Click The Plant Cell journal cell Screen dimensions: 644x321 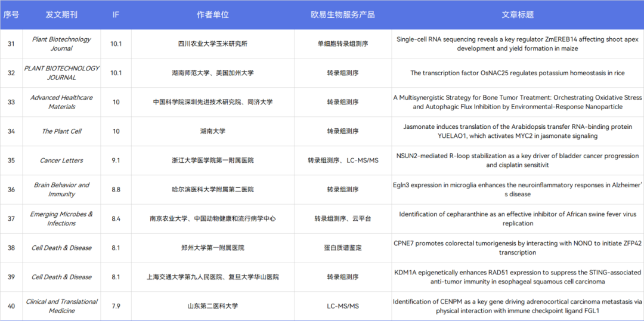(x=61, y=131)
